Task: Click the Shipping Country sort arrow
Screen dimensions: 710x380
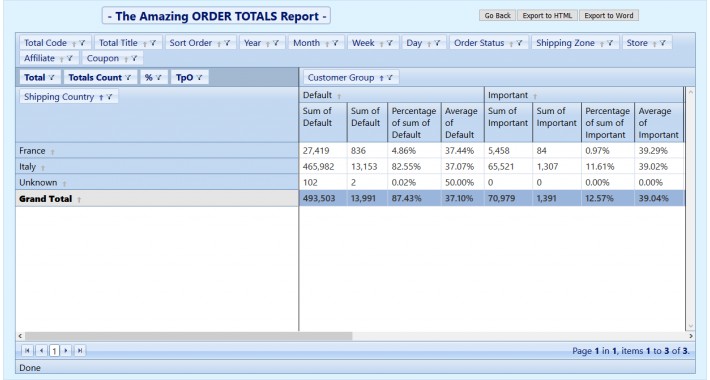Action: pos(101,97)
